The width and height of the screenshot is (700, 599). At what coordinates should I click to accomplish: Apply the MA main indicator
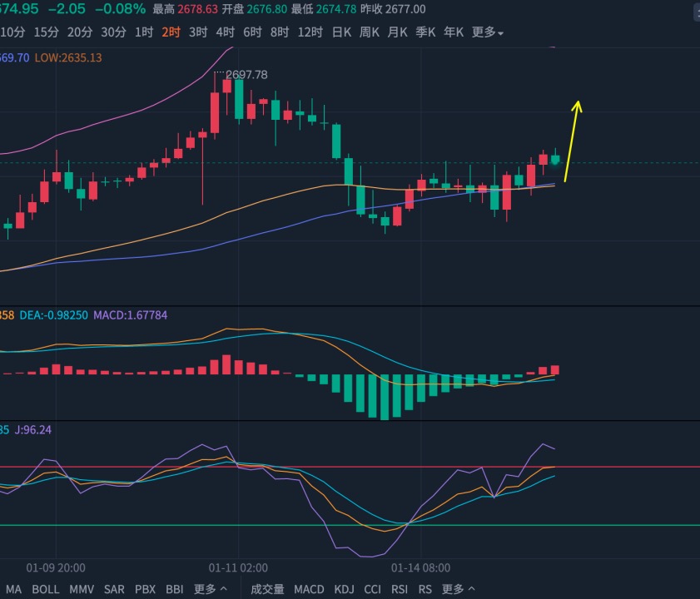click(13, 589)
